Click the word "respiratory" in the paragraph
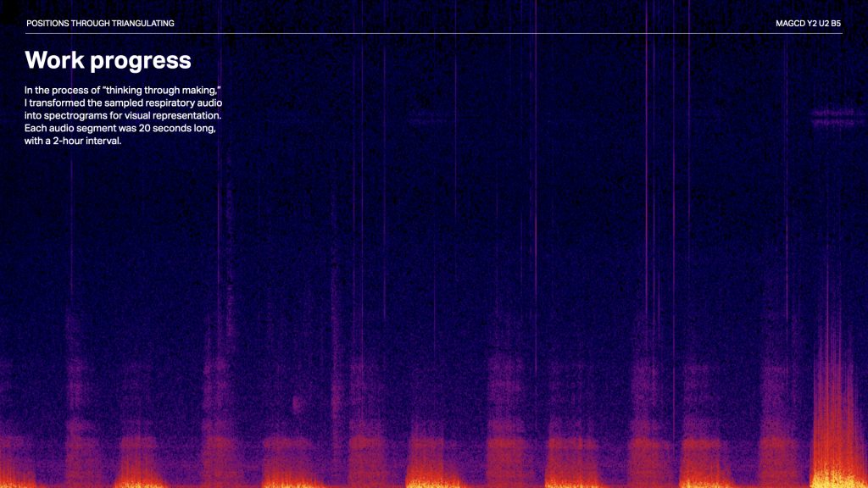The image size is (868, 488). (169, 103)
